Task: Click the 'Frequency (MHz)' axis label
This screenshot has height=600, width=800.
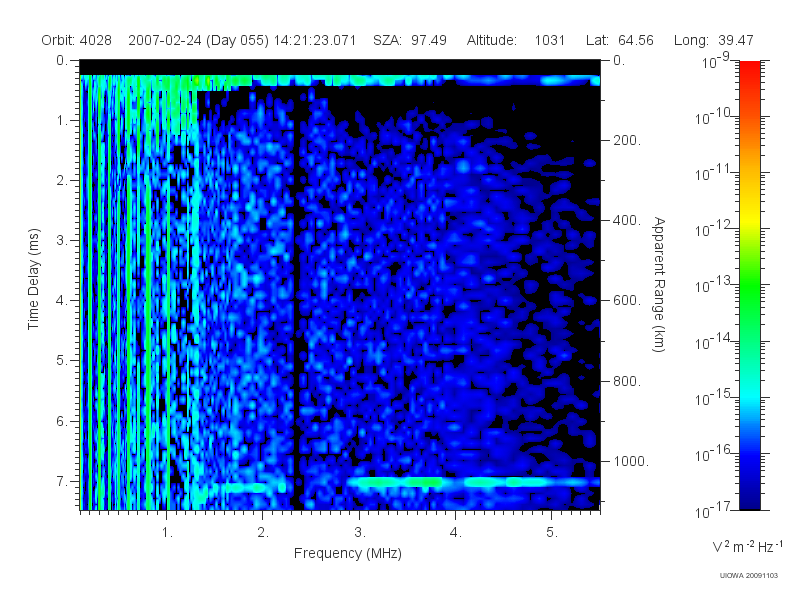Action: (347, 553)
